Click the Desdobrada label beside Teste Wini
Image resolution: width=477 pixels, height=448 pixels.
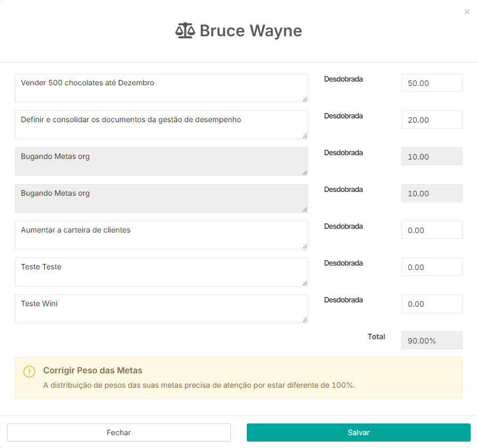click(343, 300)
